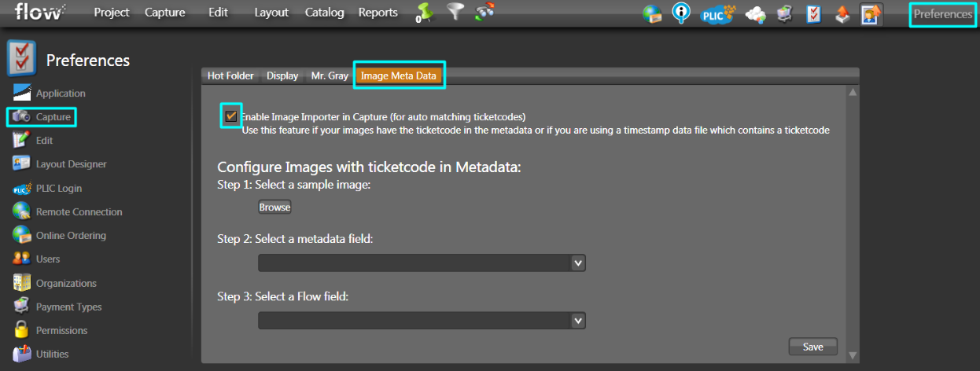Click the orange upload arrow icon
The width and height of the screenshot is (980, 371).
[x=842, y=14]
